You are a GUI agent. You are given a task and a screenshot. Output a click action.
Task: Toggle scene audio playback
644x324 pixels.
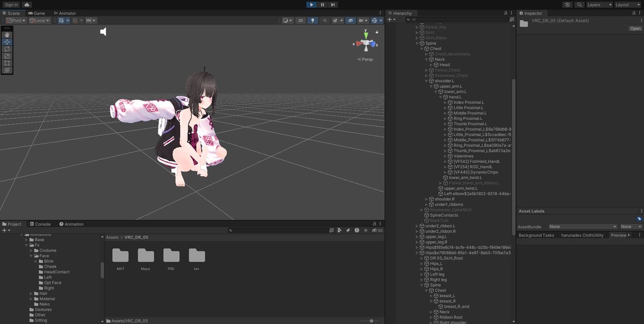pyautogui.click(x=325, y=20)
